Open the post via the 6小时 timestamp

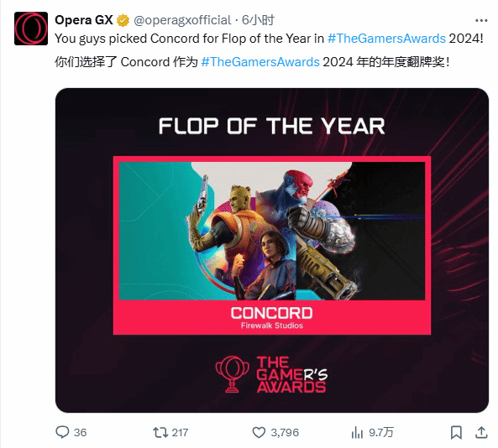tap(258, 20)
